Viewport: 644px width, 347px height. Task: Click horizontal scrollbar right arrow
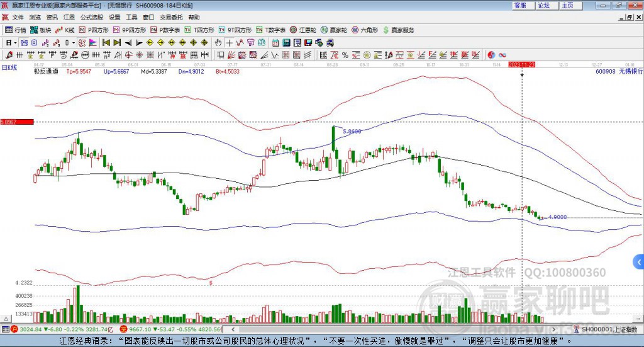point(553,329)
